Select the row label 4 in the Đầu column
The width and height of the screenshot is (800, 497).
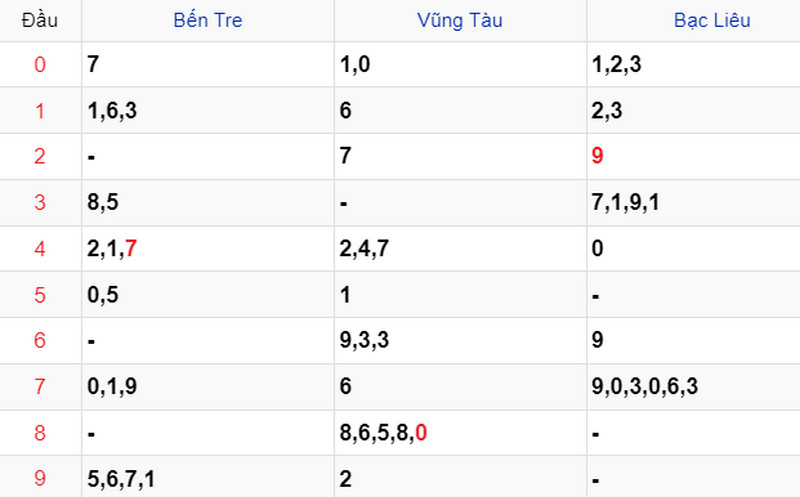click(40, 248)
